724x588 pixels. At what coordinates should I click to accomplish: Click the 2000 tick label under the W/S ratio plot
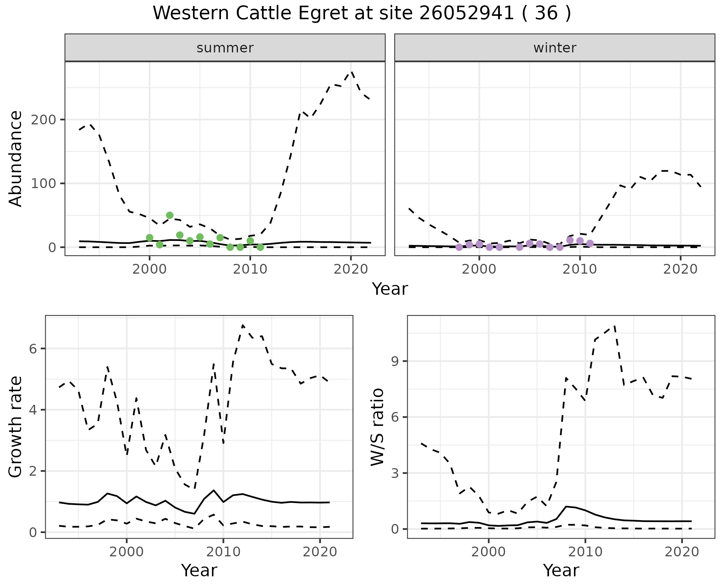point(489,552)
